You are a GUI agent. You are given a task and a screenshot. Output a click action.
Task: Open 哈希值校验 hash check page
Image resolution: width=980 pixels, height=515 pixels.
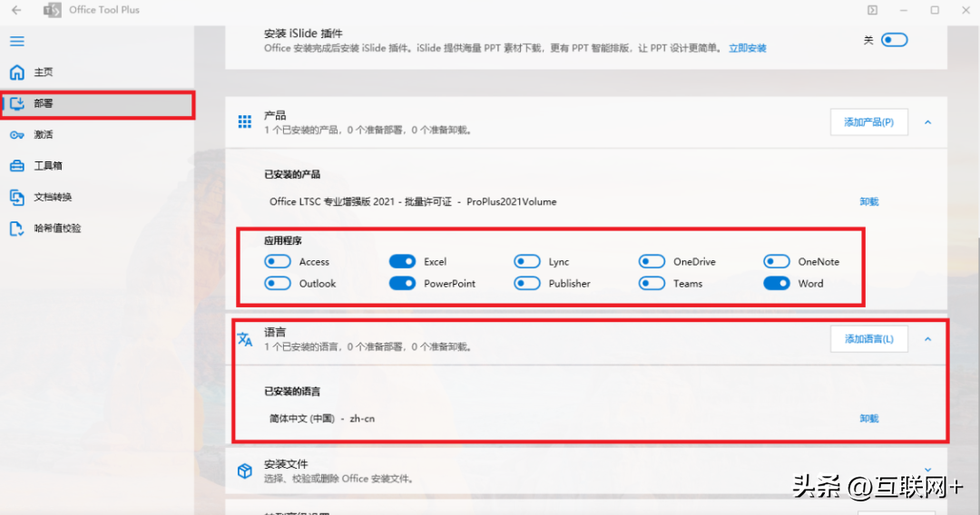click(97, 228)
